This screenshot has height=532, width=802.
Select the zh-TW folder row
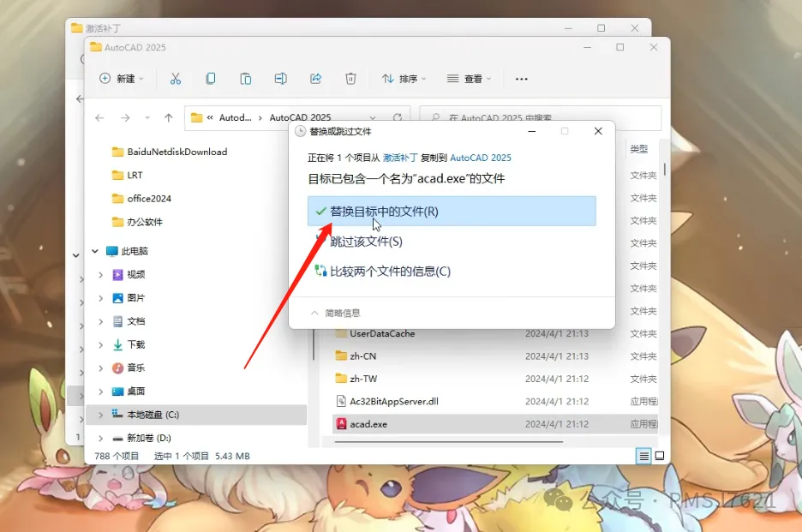tap(495, 379)
